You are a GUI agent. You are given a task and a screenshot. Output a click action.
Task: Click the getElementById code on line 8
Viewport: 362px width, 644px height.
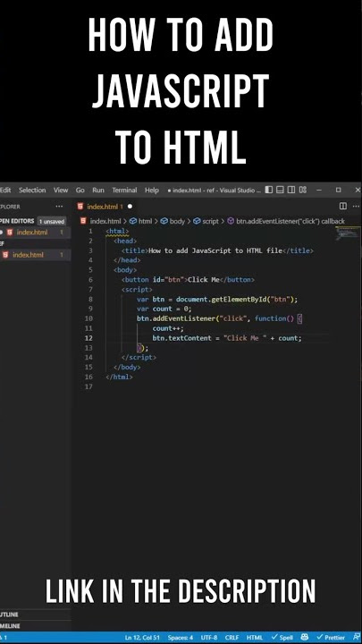(217, 300)
